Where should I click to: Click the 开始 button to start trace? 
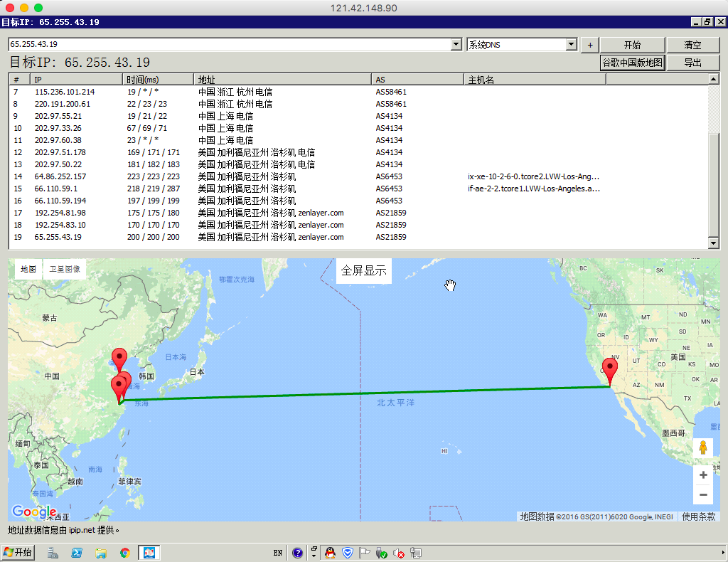[x=632, y=45]
